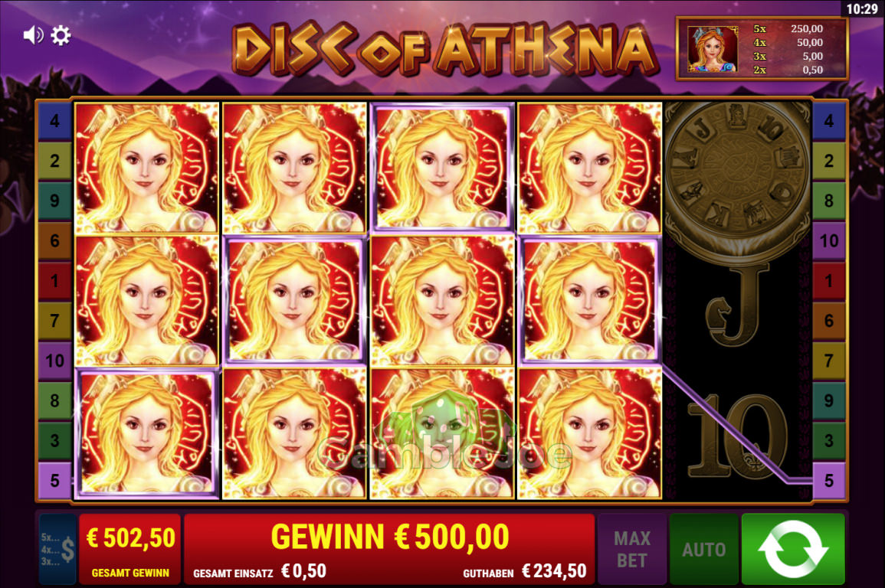This screenshot has width=885, height=588.
Task: Spin reels with green arrows button
Action: point(793,549)
